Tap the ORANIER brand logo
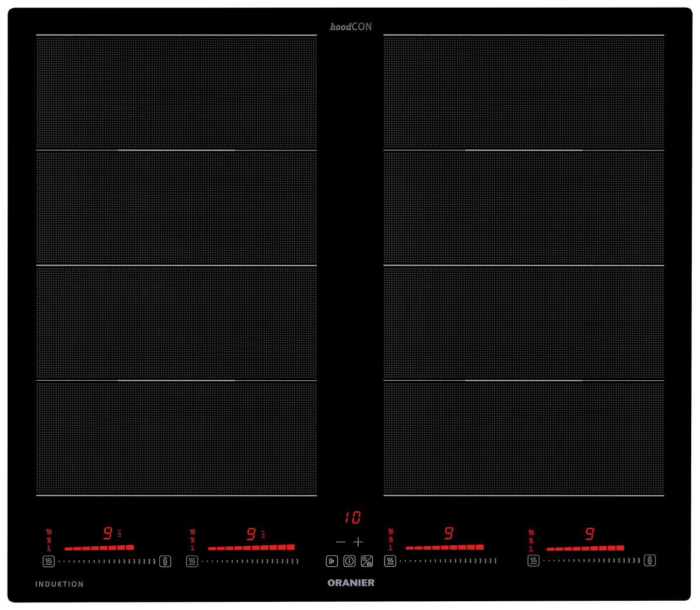 pyautogui.click(x=351, y=583)
